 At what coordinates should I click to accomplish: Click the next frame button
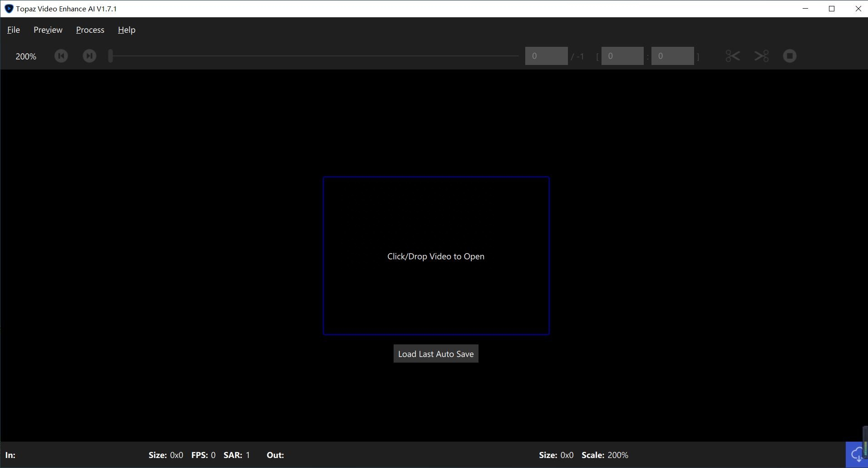pyautogui.click(x=89, y=56)
